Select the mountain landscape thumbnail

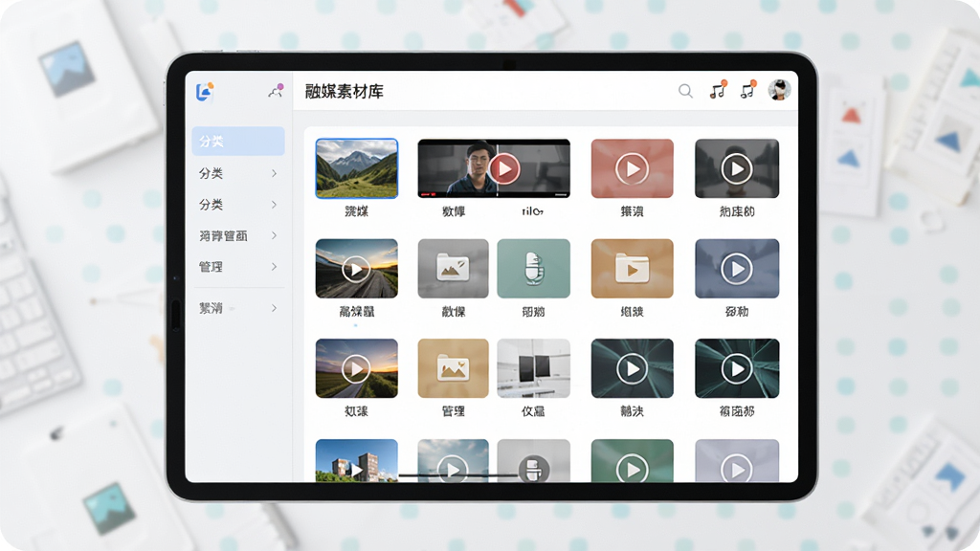tap(356, 168)
